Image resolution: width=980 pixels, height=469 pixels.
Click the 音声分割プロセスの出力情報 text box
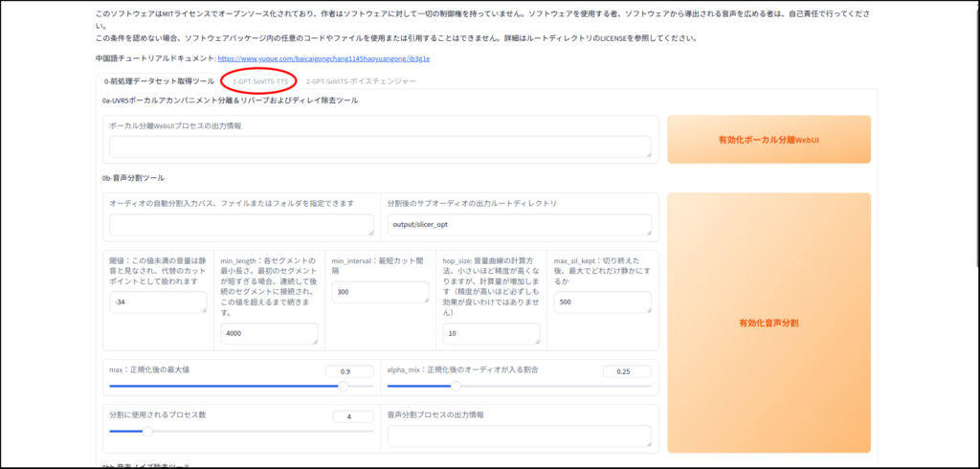click(520, 435)
